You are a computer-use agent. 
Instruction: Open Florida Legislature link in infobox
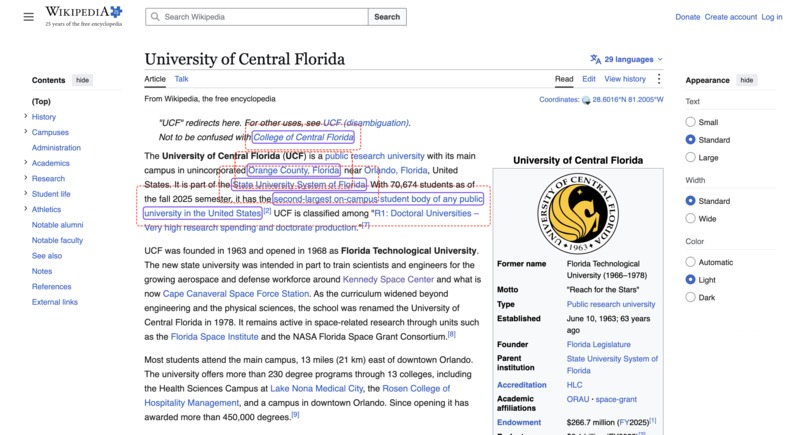pos(598,345)
